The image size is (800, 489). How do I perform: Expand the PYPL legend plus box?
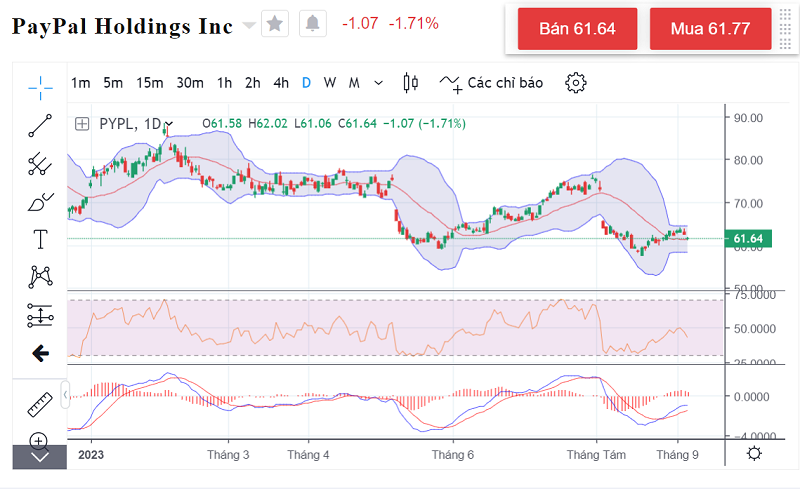[81, 124]
